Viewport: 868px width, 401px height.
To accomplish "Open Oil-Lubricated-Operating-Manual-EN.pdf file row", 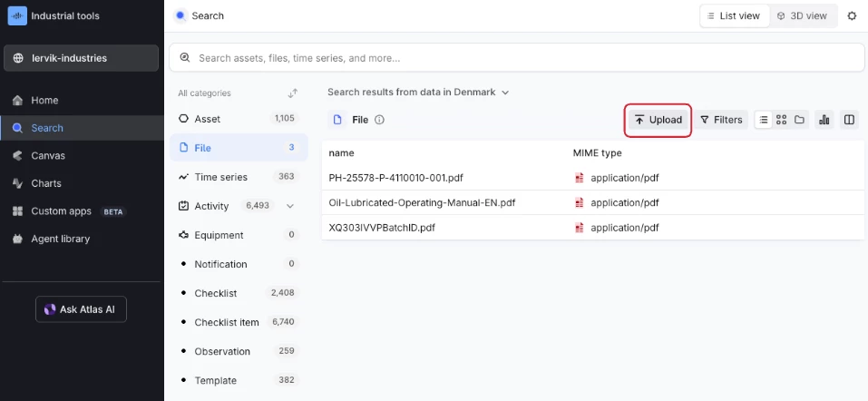I will 422,202.
